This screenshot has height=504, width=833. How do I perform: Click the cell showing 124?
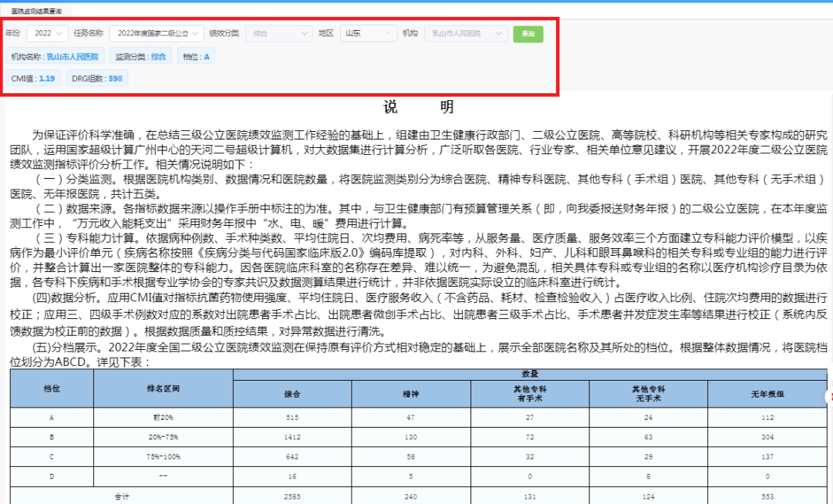(648, 496)
